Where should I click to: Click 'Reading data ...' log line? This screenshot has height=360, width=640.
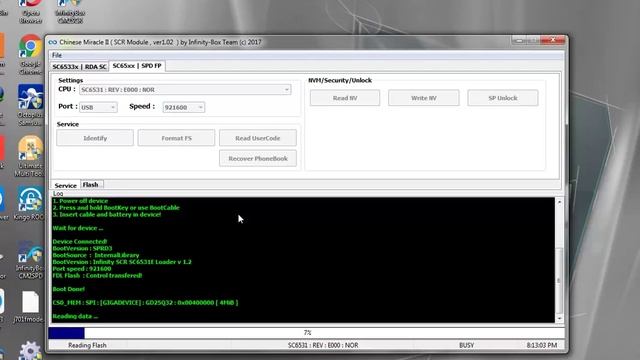point(75,316)
